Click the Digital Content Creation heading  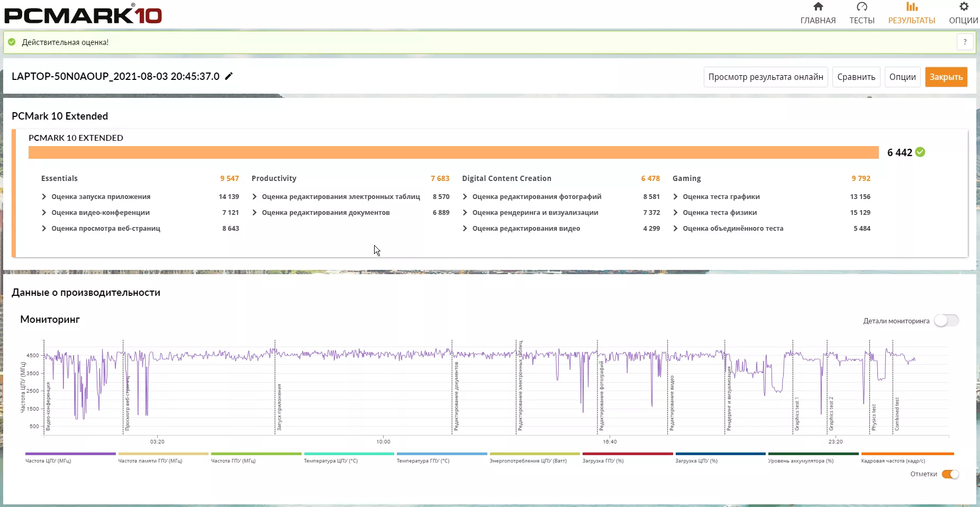[x=507, y=178]
